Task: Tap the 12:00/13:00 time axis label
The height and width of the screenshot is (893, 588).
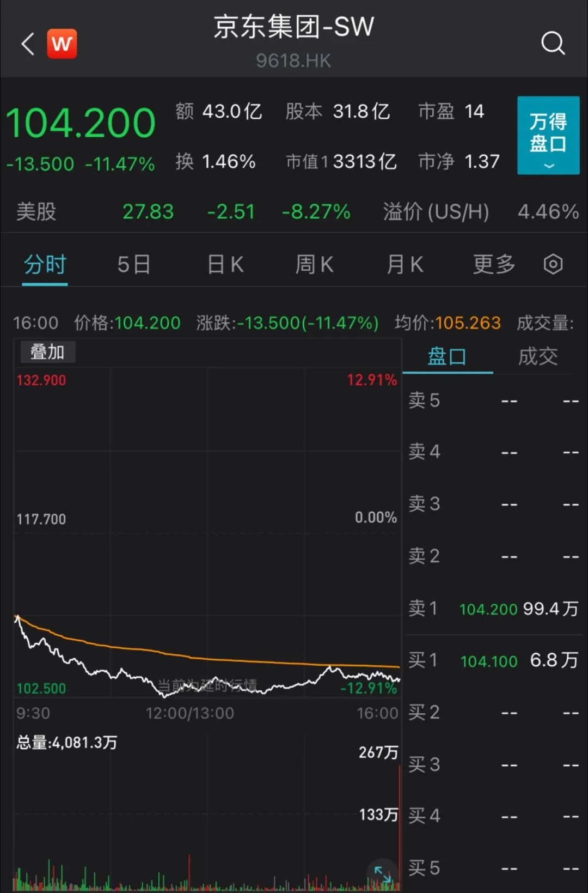Action: click(189, 713)
